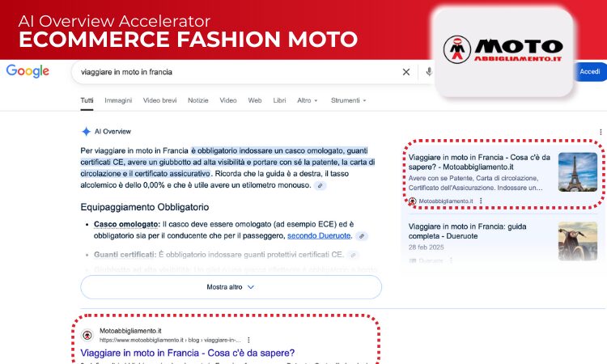Click the motorcycle thumbnail on Dueruote card

tap(578, 241)
